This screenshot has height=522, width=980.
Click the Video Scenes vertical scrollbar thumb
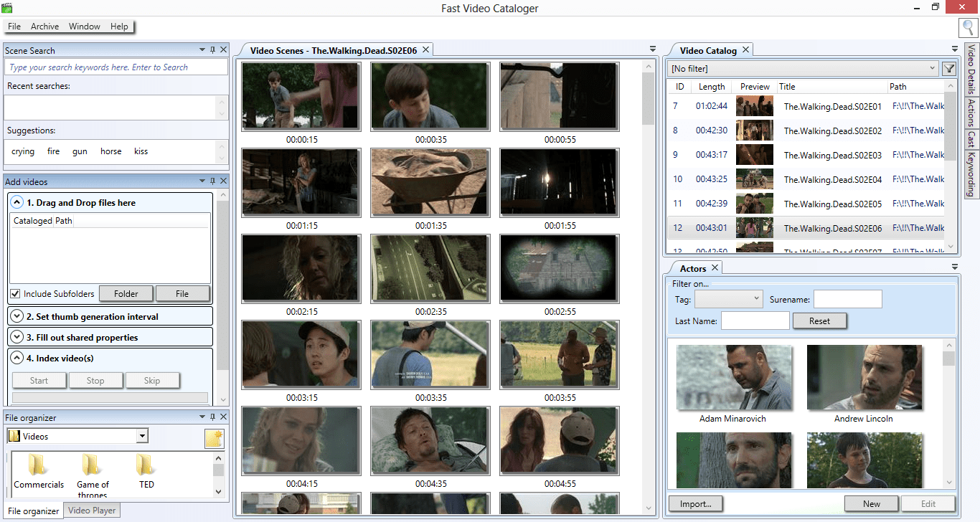click(x=649, y=99)
